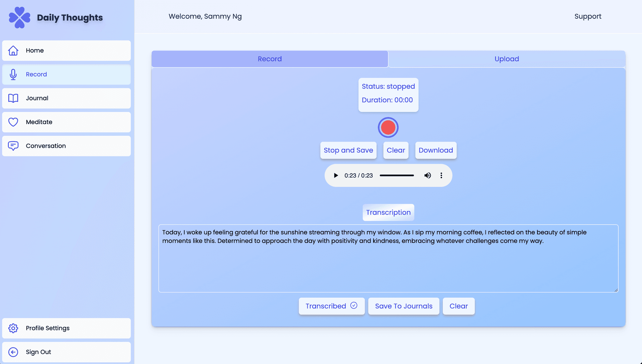Click the audio playback progress slider
This screenshot has height=364, width=642.
point(397,175)
